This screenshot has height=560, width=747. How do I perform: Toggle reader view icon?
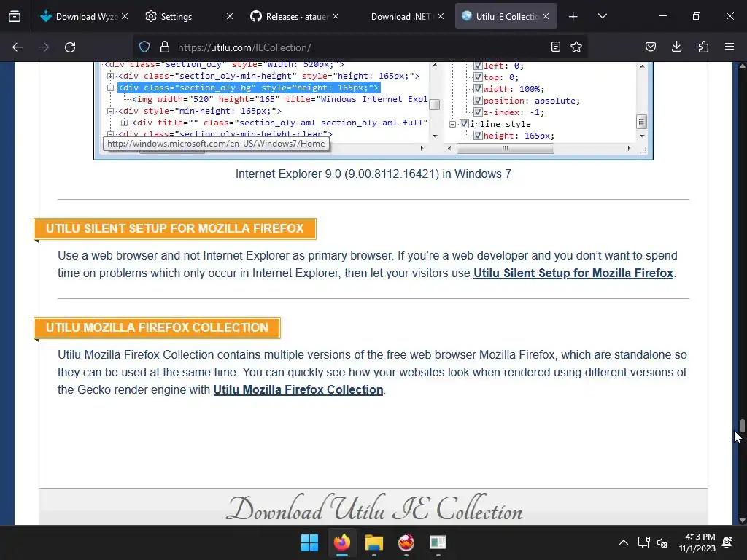555,47
